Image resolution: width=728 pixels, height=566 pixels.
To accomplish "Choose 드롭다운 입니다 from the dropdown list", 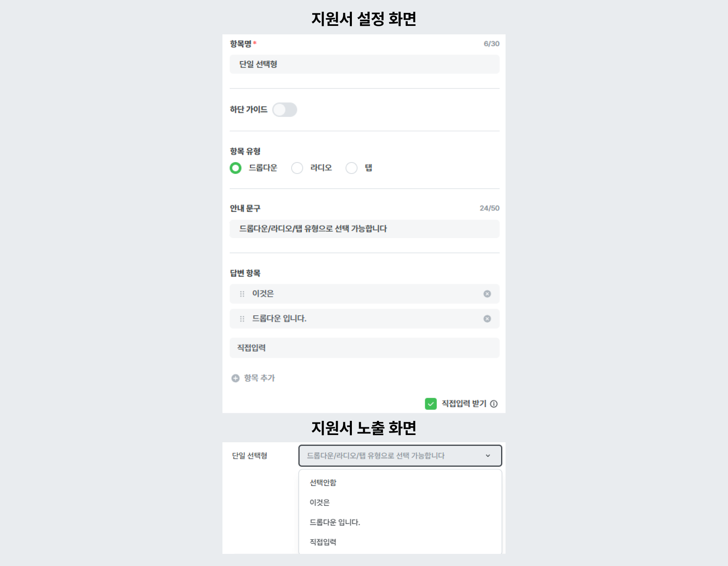I will pos(335,522).
